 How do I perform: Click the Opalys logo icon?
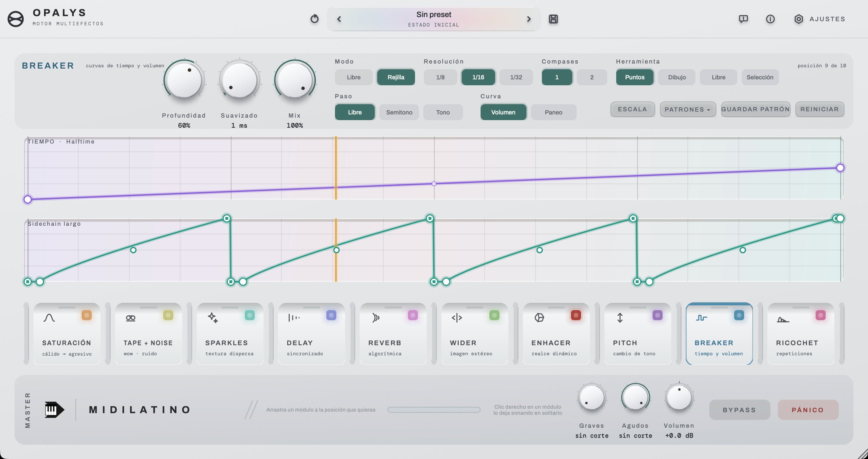15,19
